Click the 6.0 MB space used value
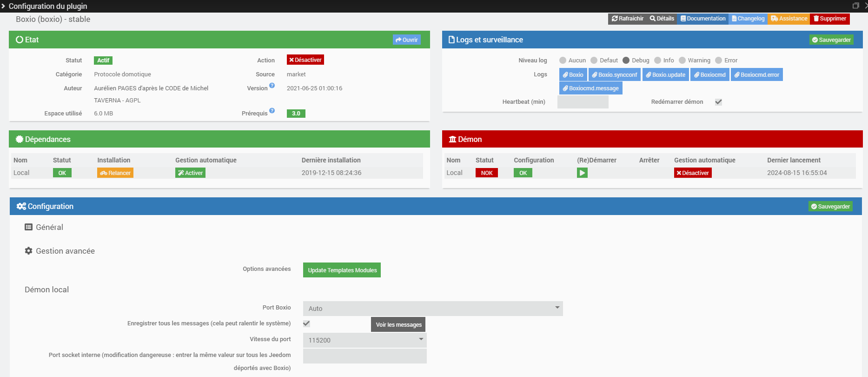Image resolution: width=868 pixels, height=377 pixels. click(x=104, y=114)
